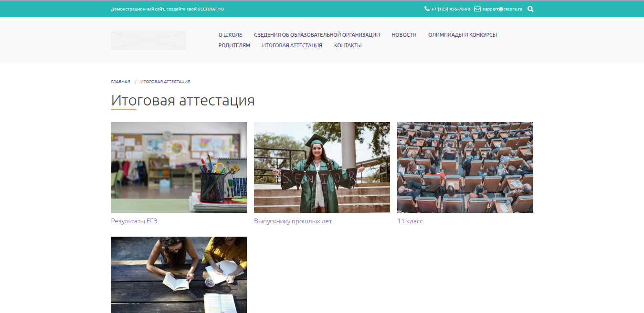
Task: Click the БЕСПЛАТНО link in the top bar
Action: coord(209,9)
